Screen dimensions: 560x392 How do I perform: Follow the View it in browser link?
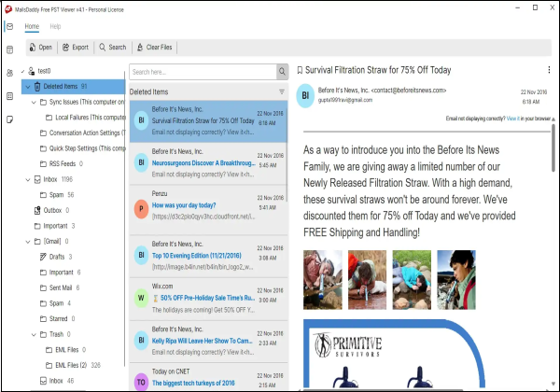click(512, 119)
